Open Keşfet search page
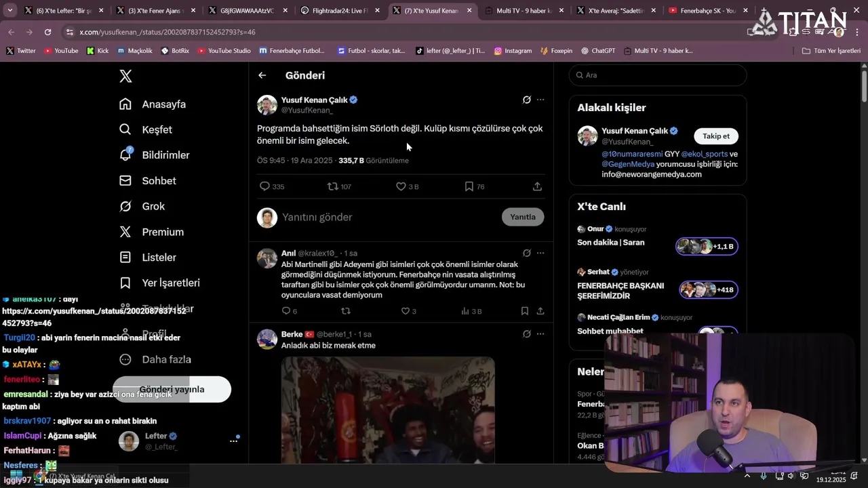The width and height of the screenshot is (868, 488). [x=146, y=129]
